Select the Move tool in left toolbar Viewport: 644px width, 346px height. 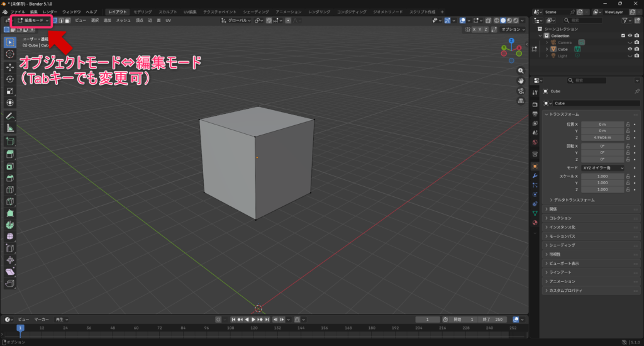10,67
